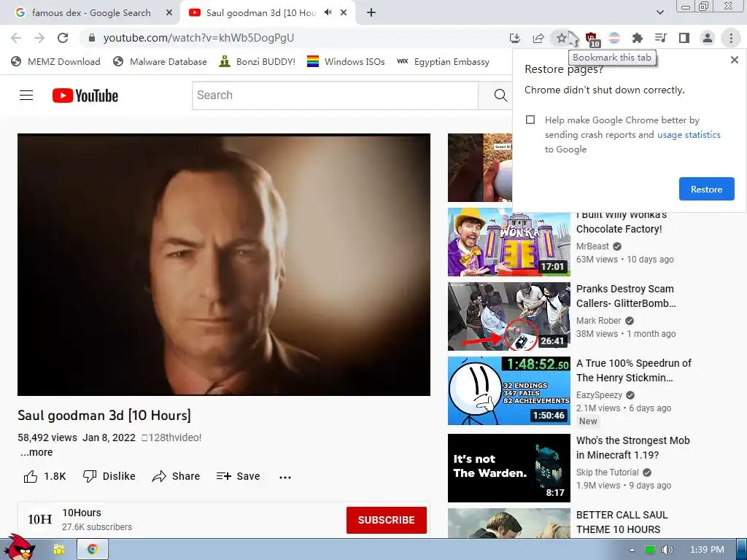The width and height of the screenshot is (747, 560).
Task: Mute the Saul goodman tab audio icon
Action: 328,12
